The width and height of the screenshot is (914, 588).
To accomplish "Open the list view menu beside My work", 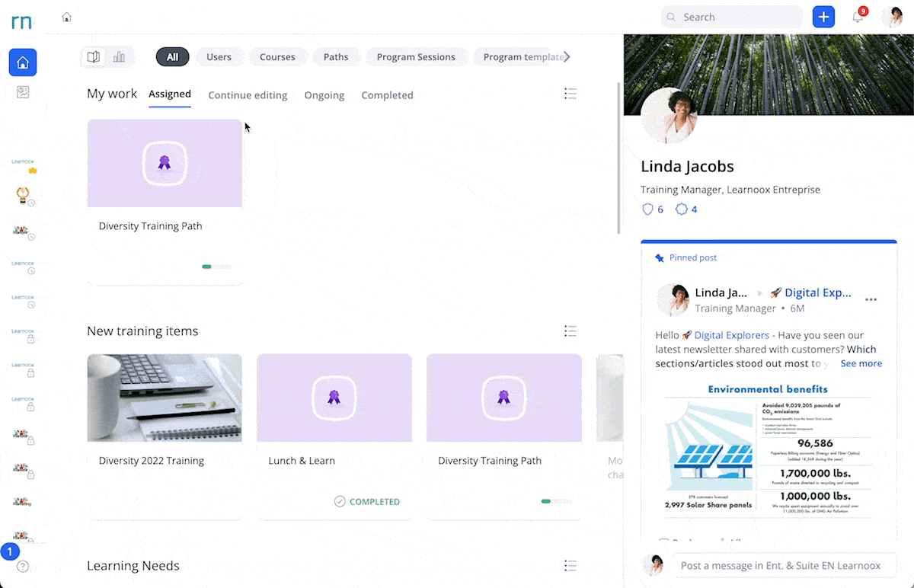I will coord(570,94).
